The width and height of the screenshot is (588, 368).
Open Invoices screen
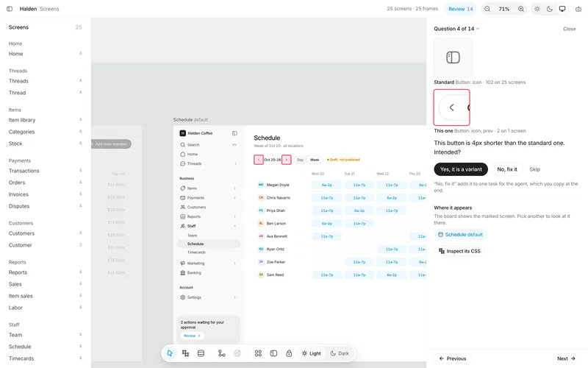(x=45, y=194)
